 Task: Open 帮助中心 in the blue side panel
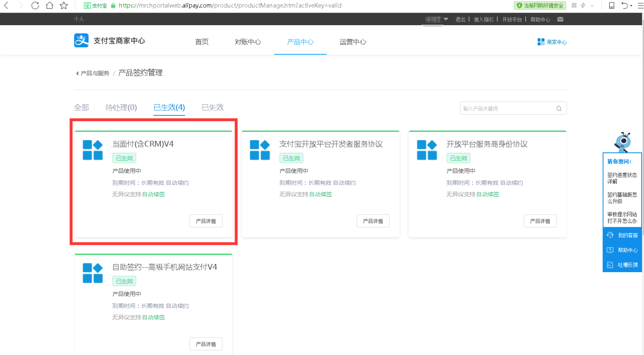[622, 250]
